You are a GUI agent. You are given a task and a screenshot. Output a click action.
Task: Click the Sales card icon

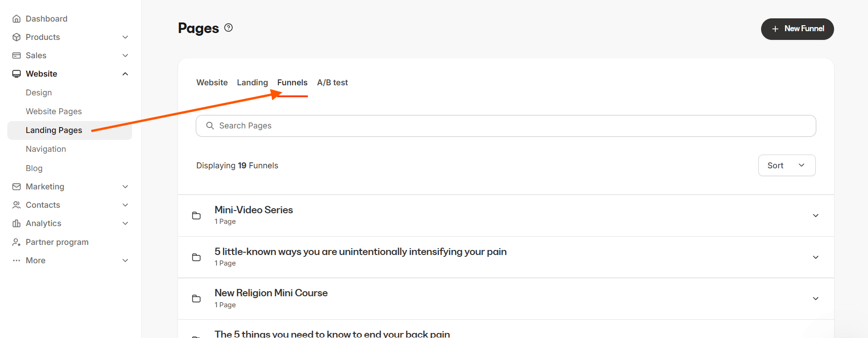click(17, 55)
